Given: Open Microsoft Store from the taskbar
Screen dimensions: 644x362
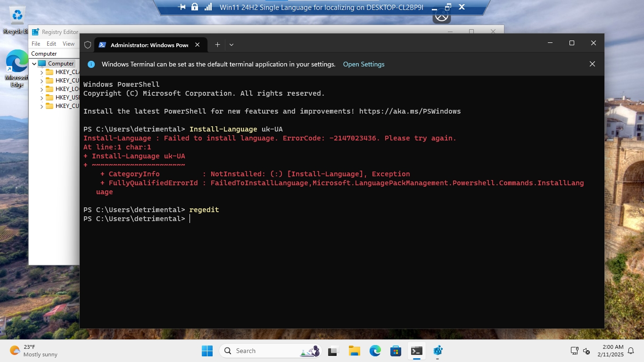Looking at the screenshot, I should 396,351.
